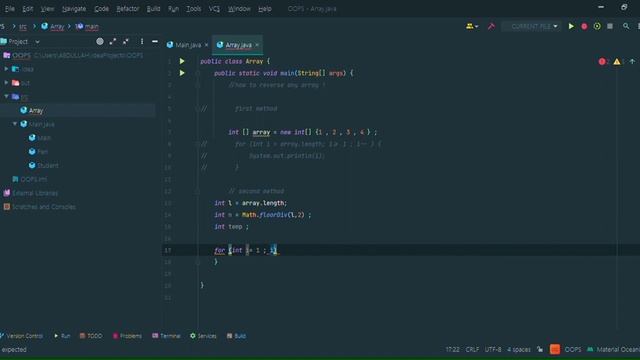The height and width of the screenshot is (360, 640).
Task: Open the Terminal tool window
Action: 166,336
